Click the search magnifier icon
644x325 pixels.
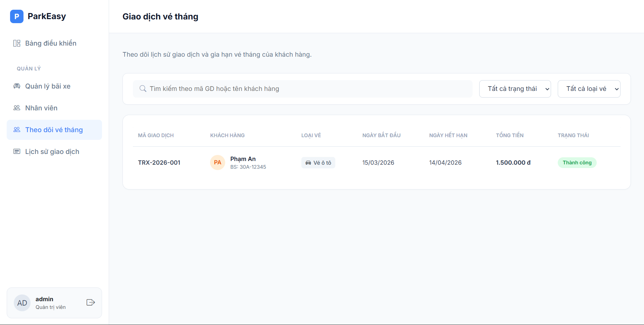click(143, 89)
